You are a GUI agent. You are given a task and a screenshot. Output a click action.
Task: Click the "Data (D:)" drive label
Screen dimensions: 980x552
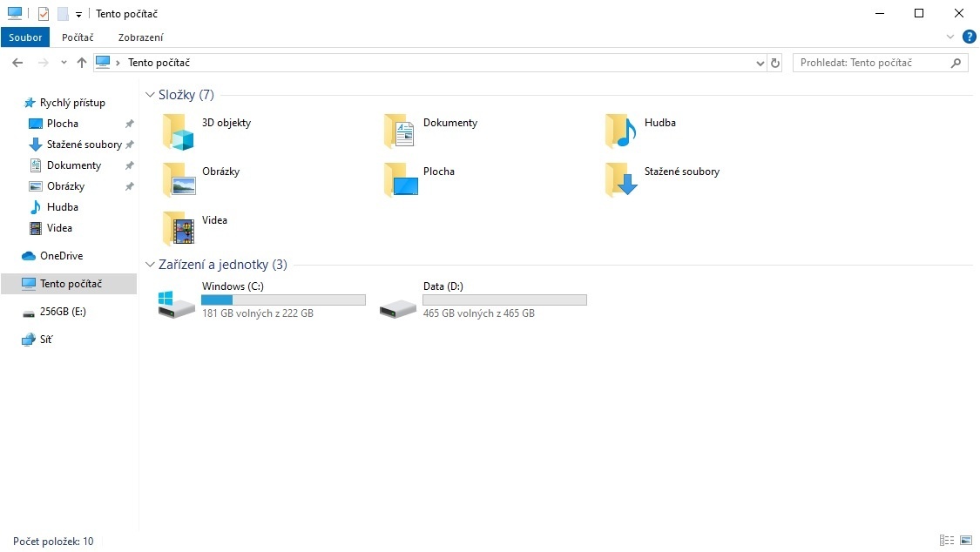(x=443, y=286)
